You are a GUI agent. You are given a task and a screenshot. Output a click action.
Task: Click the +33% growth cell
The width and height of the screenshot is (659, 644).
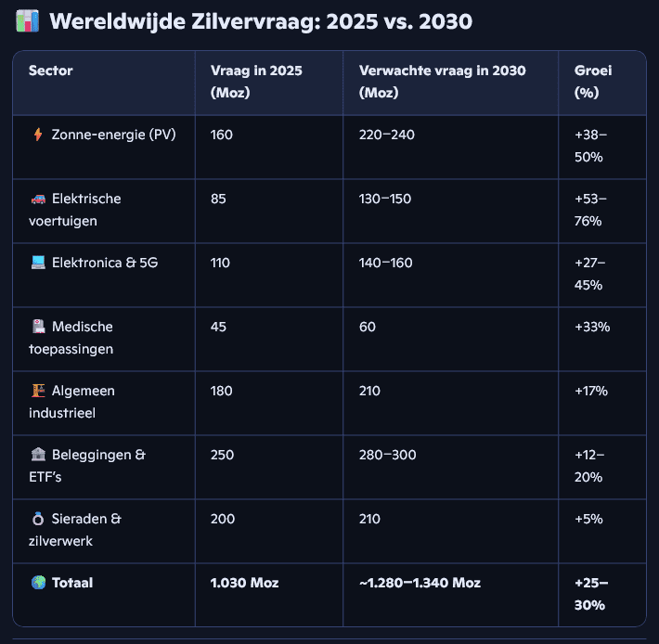tap(591, 327)
